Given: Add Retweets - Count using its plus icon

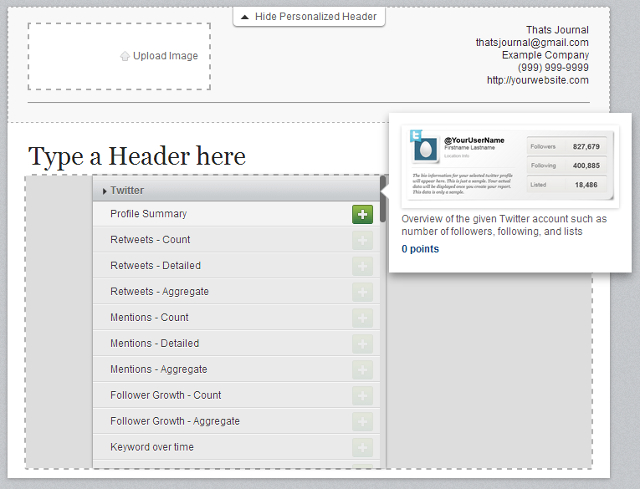Looking at the screenshot, I should [x=362, y=240].
